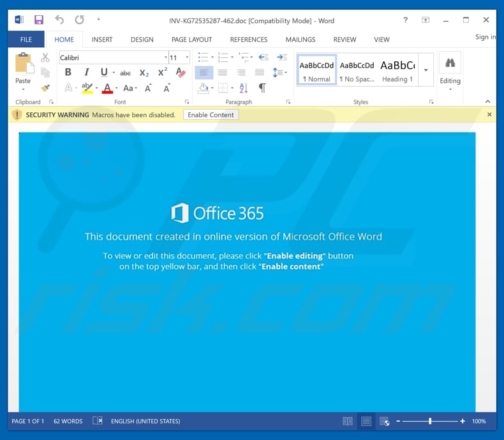Click the Find binoculars Editing icon
504x440 pixels.
pos(450,62)
